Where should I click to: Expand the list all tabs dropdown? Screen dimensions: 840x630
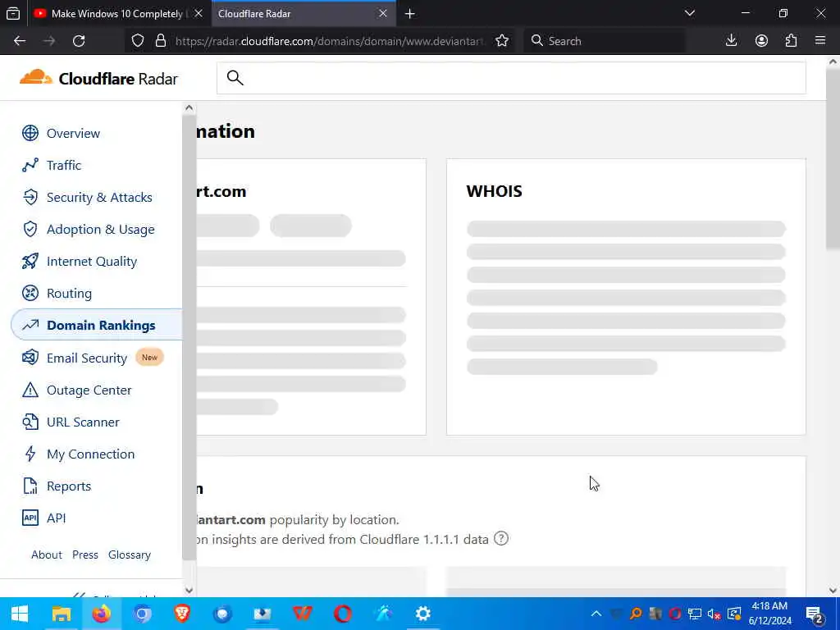[x=690, y=13]
